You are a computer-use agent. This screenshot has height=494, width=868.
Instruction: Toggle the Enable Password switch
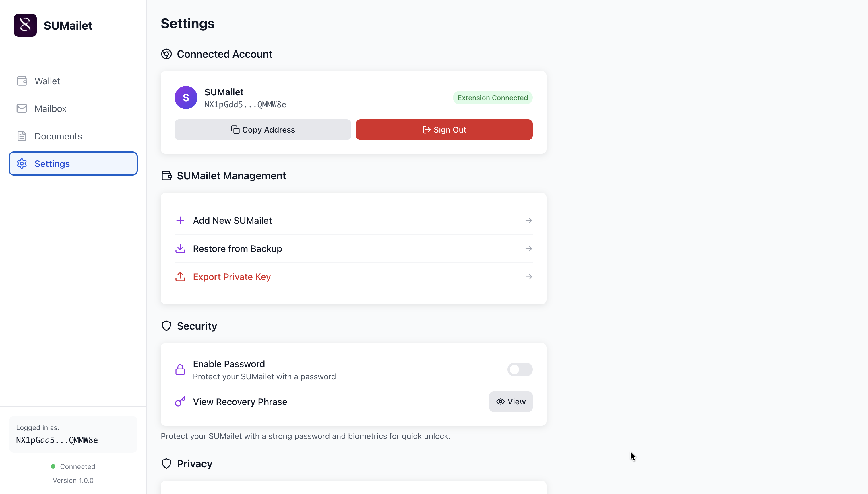coord(519,369)
